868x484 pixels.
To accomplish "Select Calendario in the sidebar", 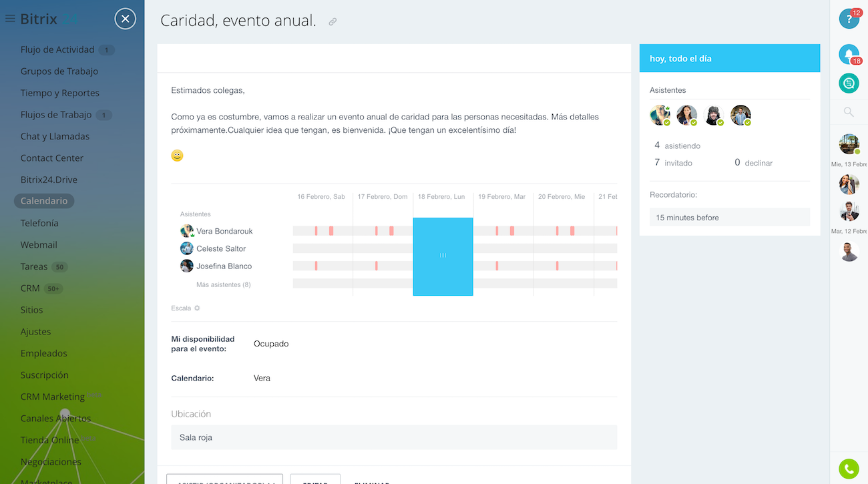I will coord(43,200).
